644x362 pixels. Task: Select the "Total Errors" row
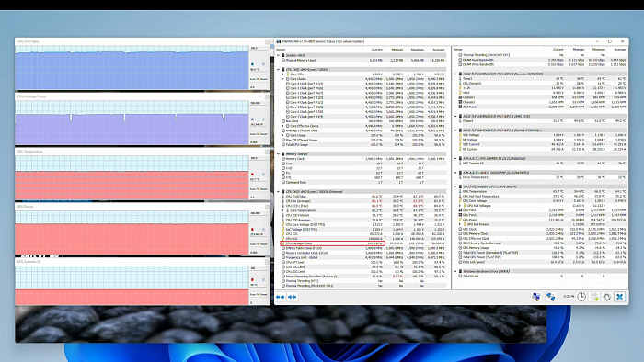coord(542,277)
